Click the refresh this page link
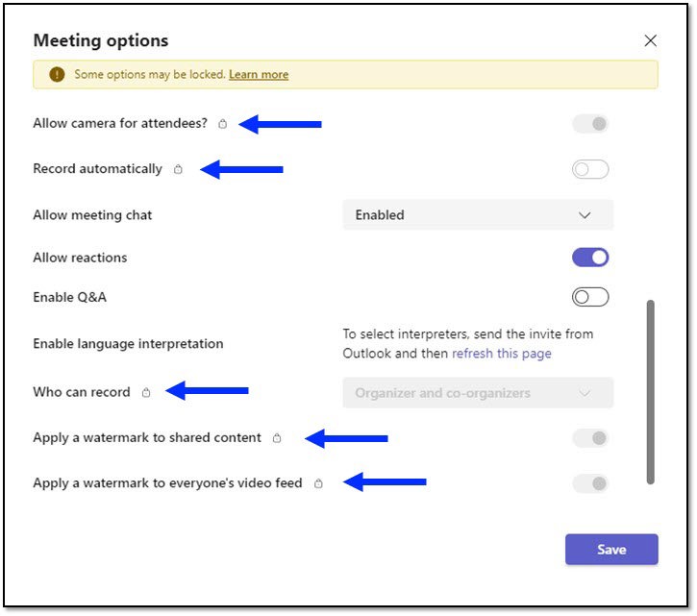697x616 pixels. coord(502,354)
